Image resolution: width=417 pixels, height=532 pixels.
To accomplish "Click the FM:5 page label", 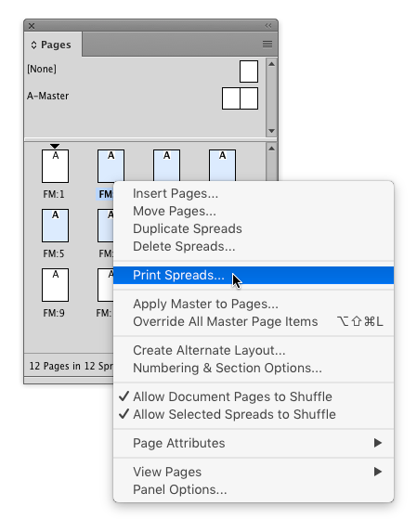I will (54, 253).
